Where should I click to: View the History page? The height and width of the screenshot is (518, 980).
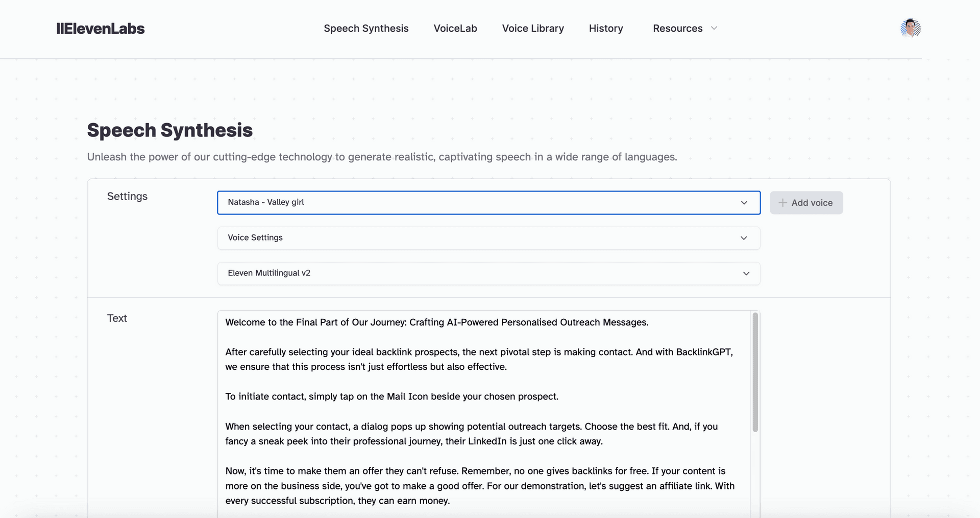pos(606,29)
